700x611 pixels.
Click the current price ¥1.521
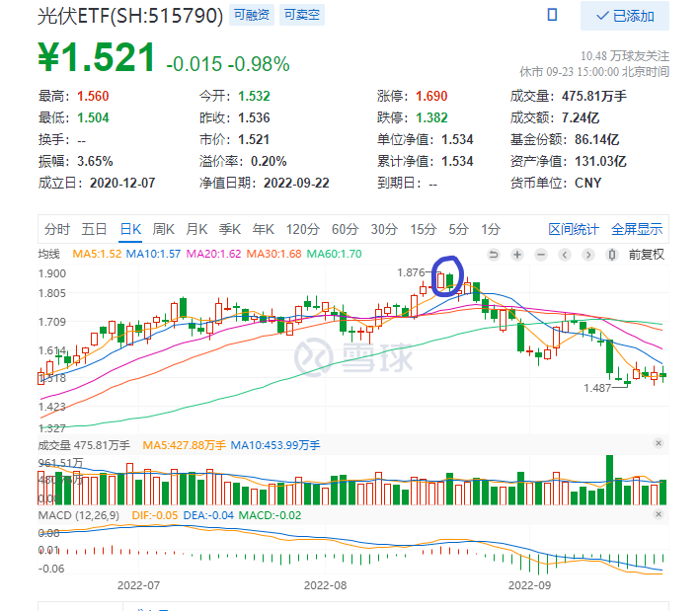(x=97, y=57)
